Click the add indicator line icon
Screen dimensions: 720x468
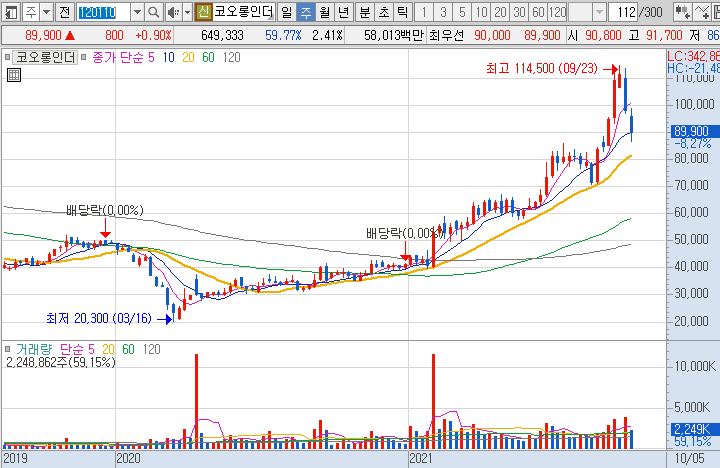click(x=702, y=12)
